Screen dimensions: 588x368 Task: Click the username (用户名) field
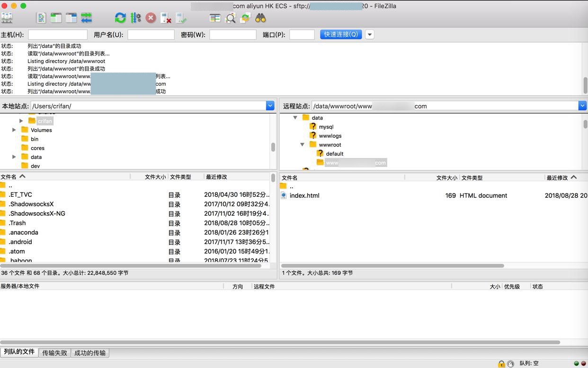click(151, 35)
